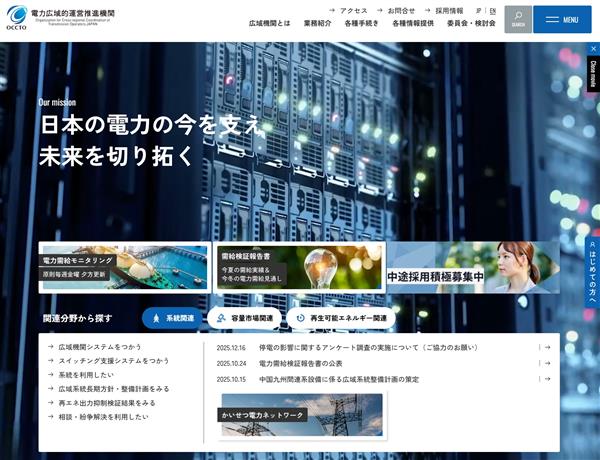
Task: Click the arrow icon on the 2025.10.15 news row
Action: [x=548, y=379]
